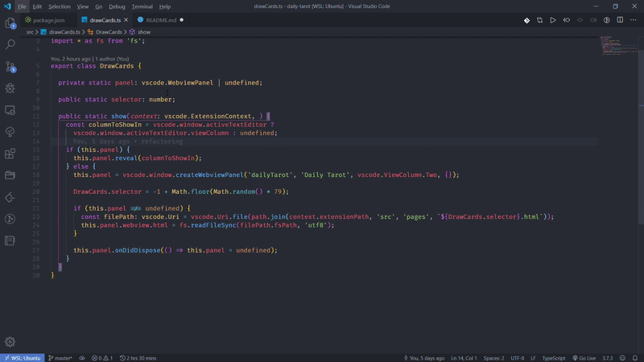The width and height of the screenshot is (644, 362).
Task: Open the Explorer view in activity bar
Action: pos(10,23)
